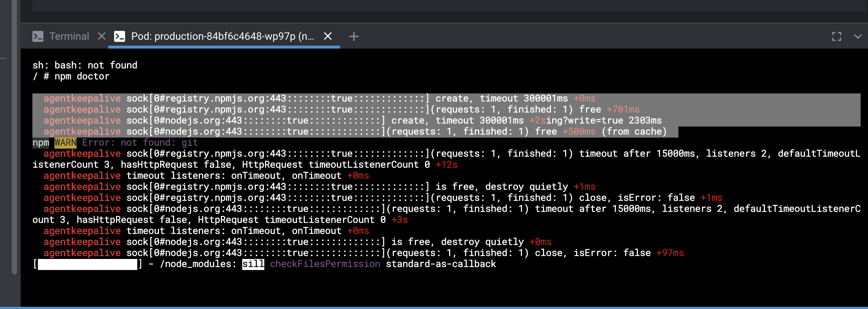This screenshot has height=309, width=868.
Task: Select the Pod production-84bf6c4648-wp97p tab
Action: click(223, 36)
